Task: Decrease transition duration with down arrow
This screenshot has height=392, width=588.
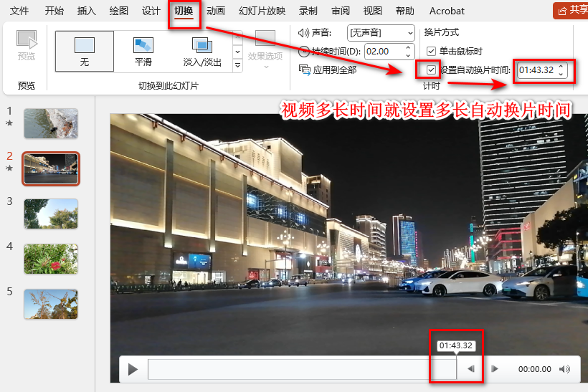Action: [409, 55]
